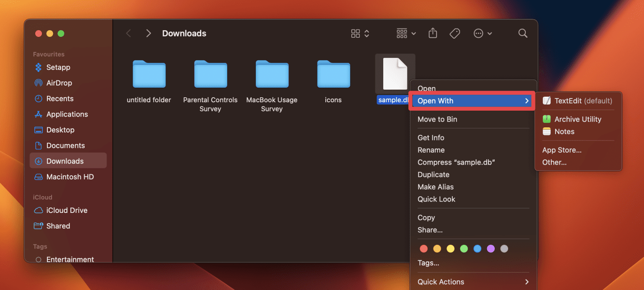
Task: Open sample.db with Archive Utility
Action: coord(577,119)
